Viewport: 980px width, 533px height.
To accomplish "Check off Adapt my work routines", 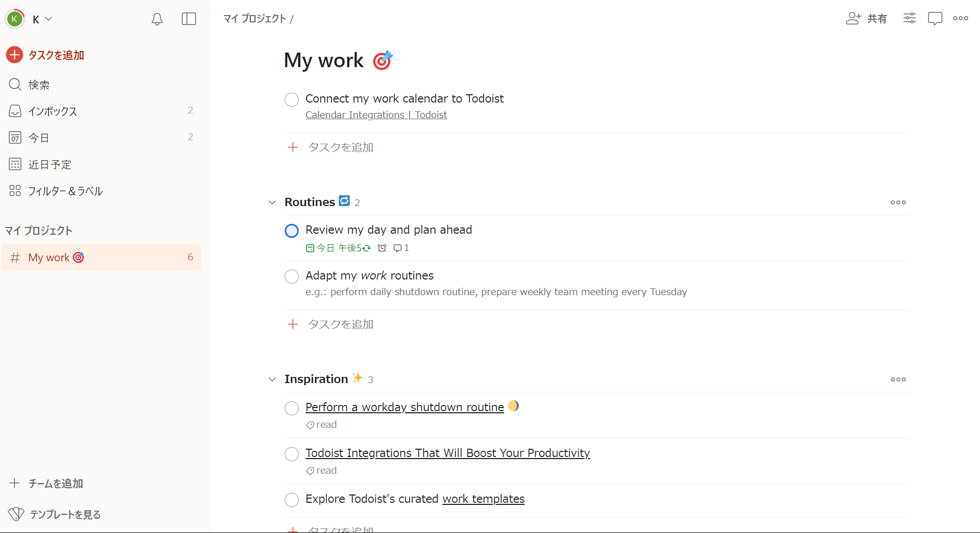I will (291, 276).
